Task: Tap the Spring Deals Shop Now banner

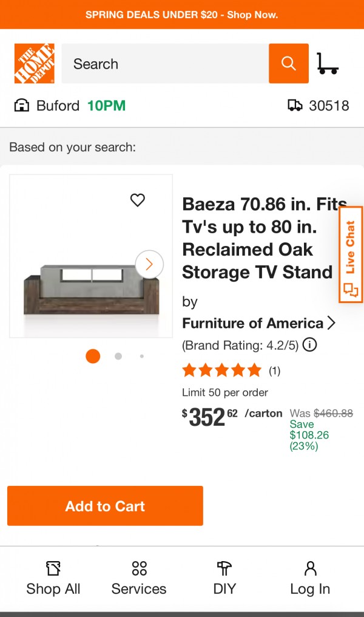Action: (182, 15)
